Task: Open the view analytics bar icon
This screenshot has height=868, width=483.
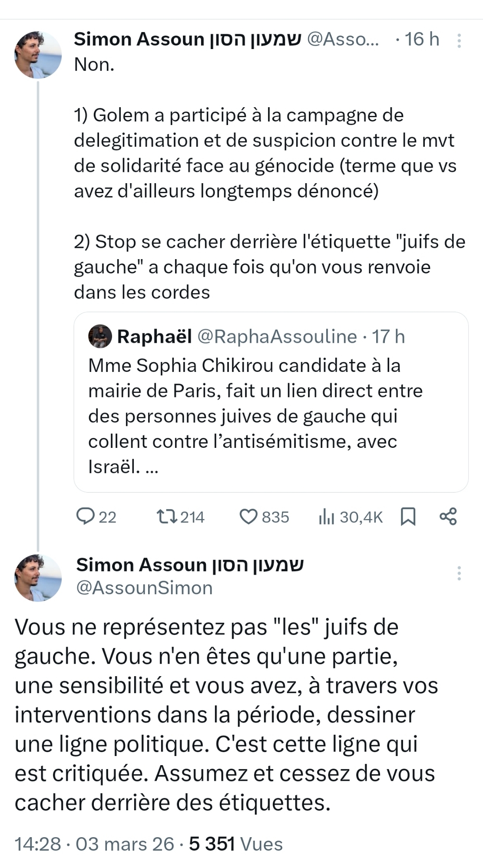Action: click(x=327, y=517)
